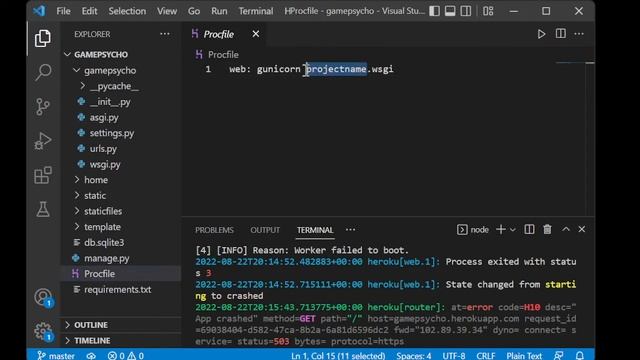Click the node terminal shell label
This screenshot has height=360, width=640.
click(x=473, y=230)
